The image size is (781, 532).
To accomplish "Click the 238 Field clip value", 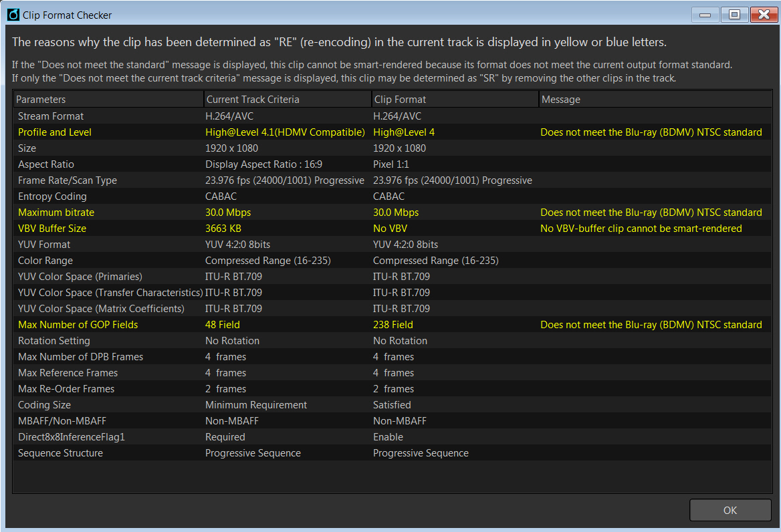I will (x=393, y=324).
